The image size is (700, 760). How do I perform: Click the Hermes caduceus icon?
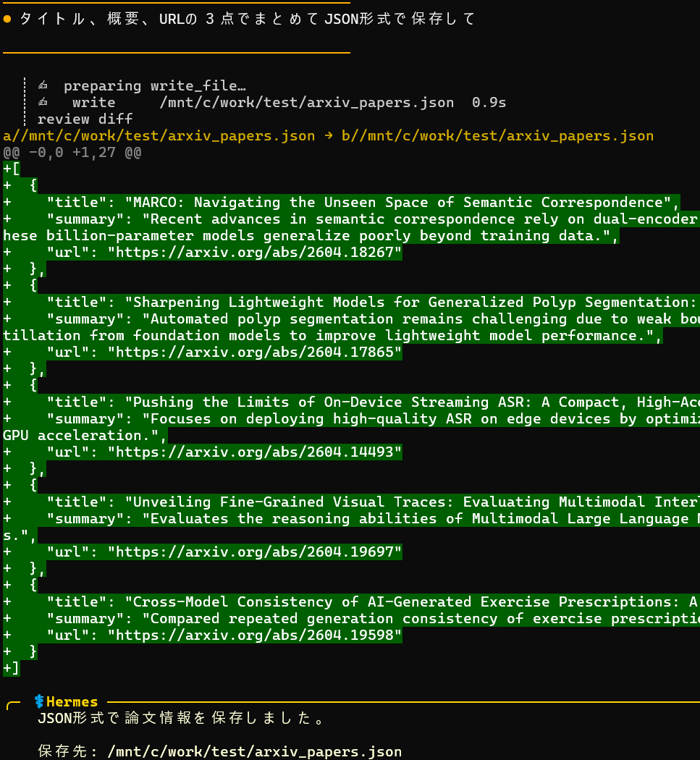click(39, 701)
